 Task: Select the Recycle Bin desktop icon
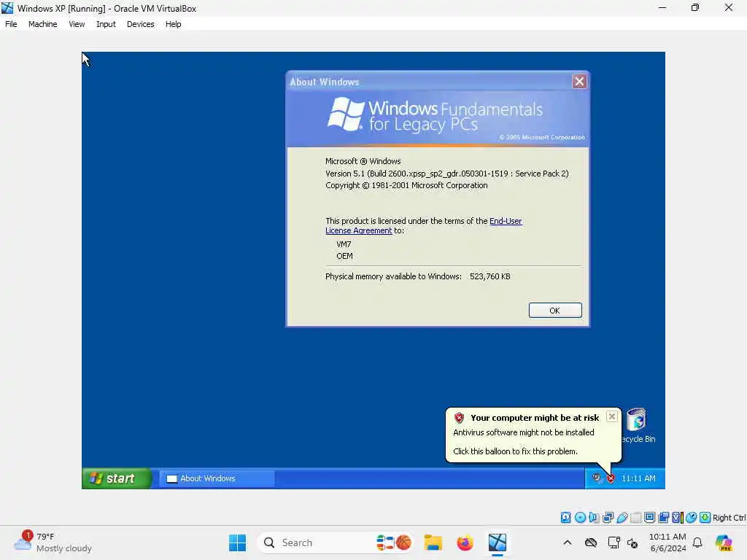pyautogui.click(x=638, y=425)
